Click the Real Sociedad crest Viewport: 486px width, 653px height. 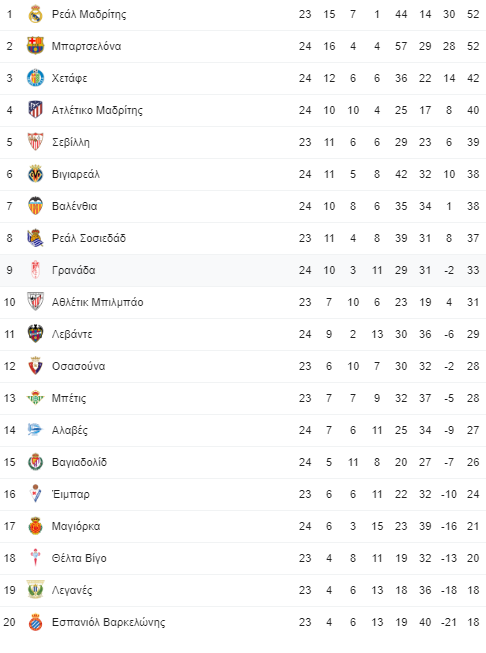[x=35, y=238]
